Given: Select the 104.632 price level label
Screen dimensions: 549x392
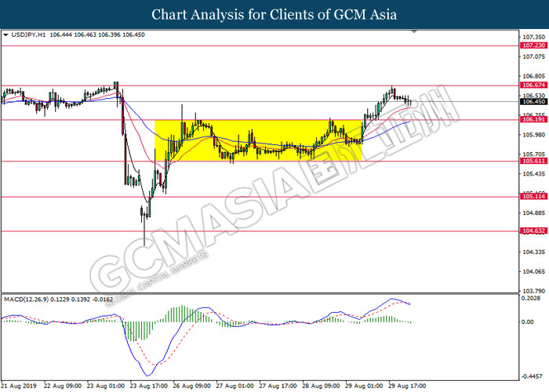Looking at the screenshot, I should coord(533,230).
